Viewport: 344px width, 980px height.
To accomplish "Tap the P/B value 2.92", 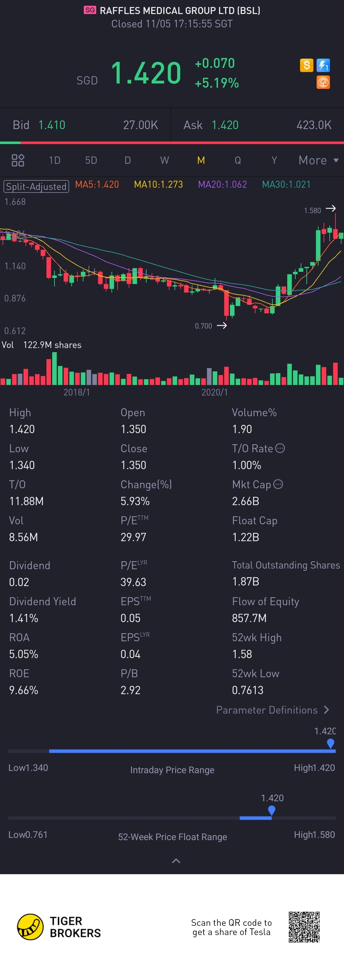I will coord(130,690).
